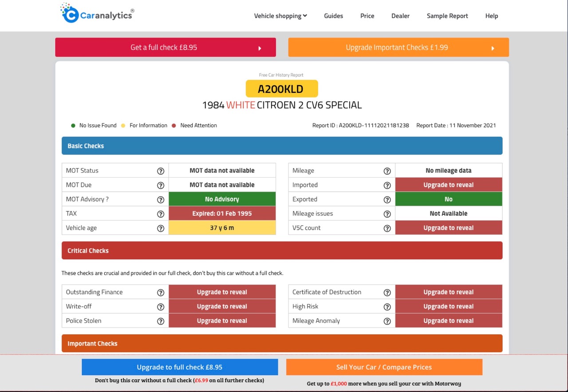This screenshot has width=568, height=392.
Task: Click the help icon beside MOT Status
Action: point(161,171)
